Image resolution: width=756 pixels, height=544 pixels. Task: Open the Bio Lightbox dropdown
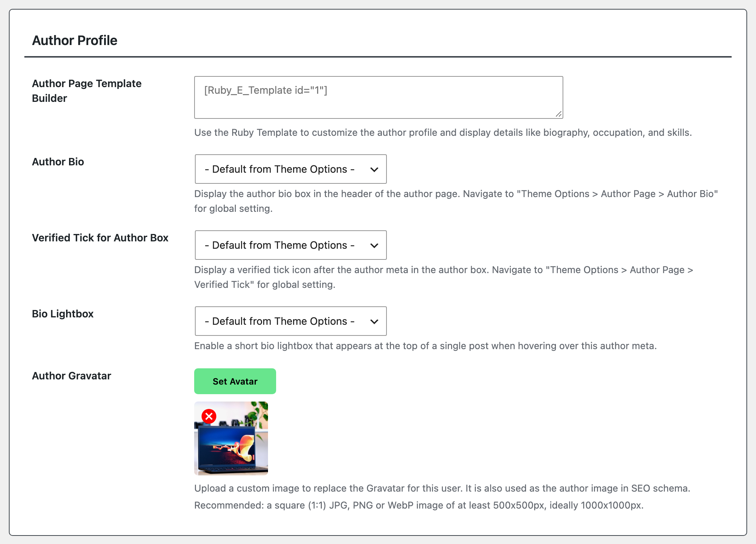(x=291, y=321)
